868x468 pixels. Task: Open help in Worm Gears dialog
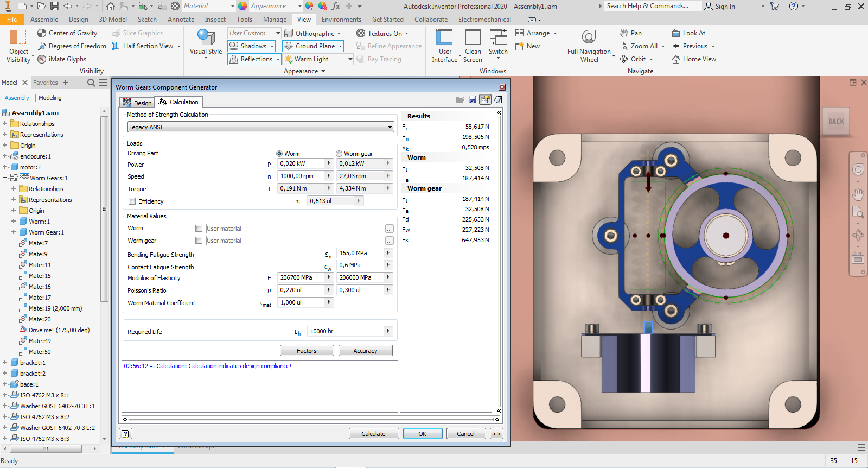pyautogui.click(x=125, y=434)
